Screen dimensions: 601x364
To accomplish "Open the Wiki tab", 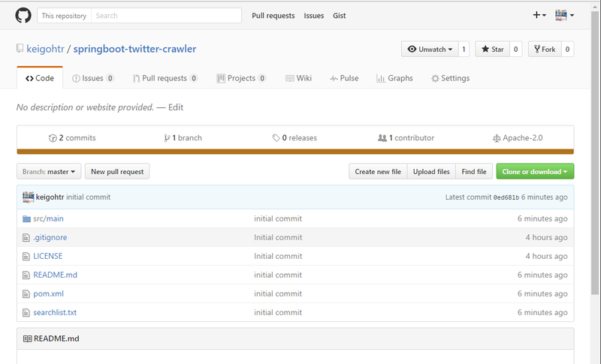I will click(298, 78).
